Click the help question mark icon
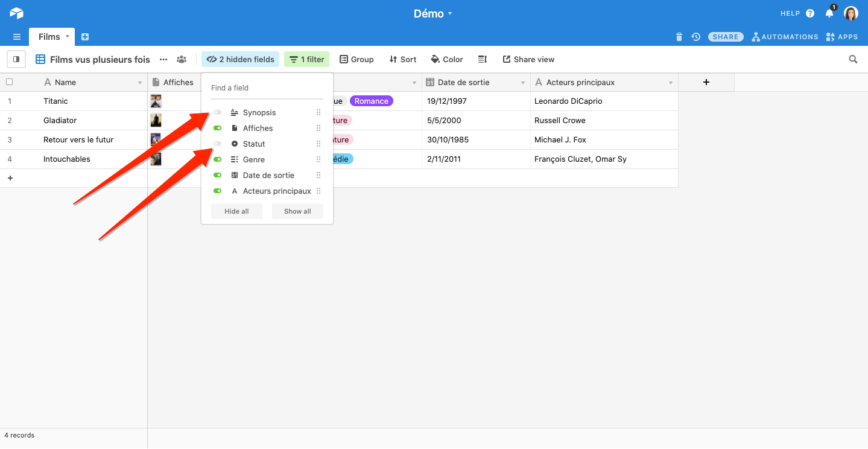 (x=810, y=13)
